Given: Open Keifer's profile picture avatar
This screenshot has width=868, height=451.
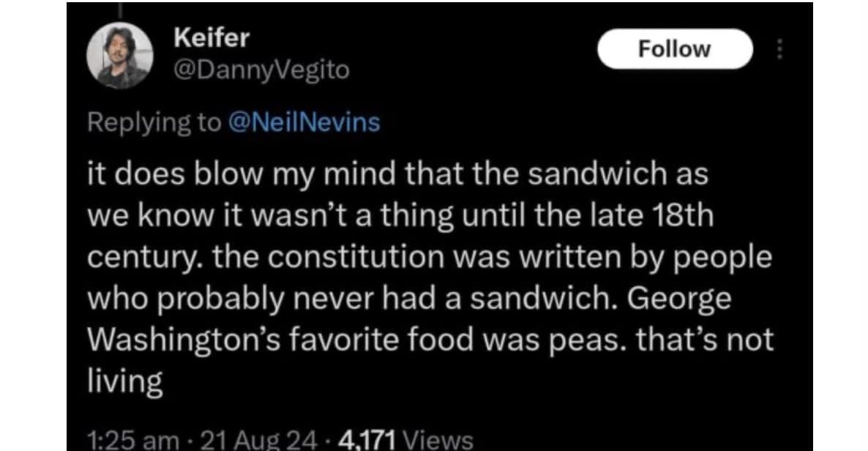Looking at the screenshot, I should (x=121, y=57).
